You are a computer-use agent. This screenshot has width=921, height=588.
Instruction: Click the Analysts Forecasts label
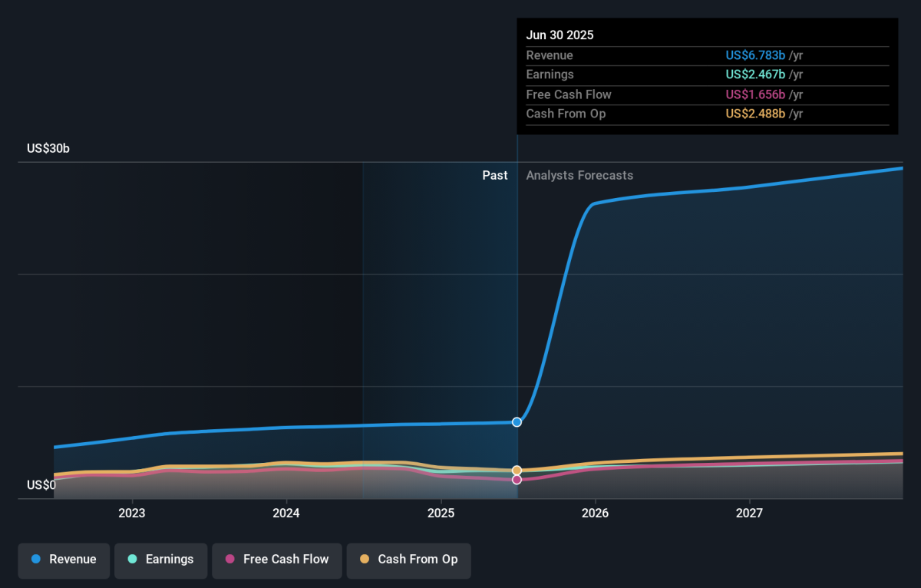point(579,175)
